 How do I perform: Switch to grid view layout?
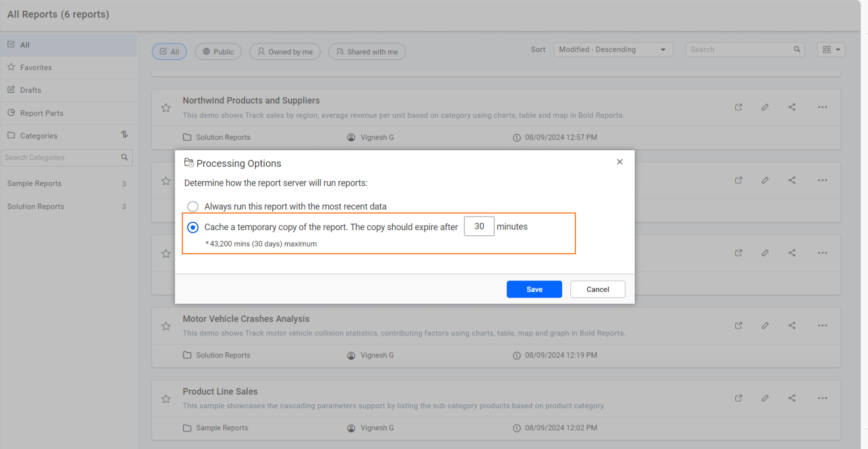[x=827, y=49]
